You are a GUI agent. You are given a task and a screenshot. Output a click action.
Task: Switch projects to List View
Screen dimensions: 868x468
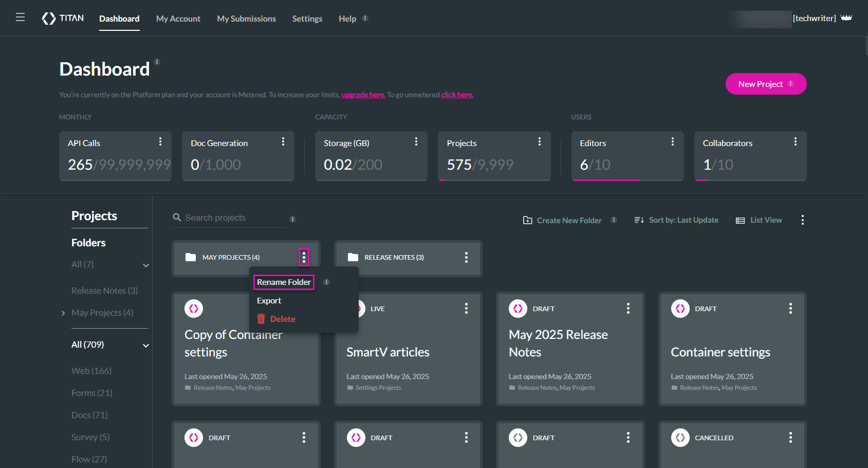pos(759,220)
